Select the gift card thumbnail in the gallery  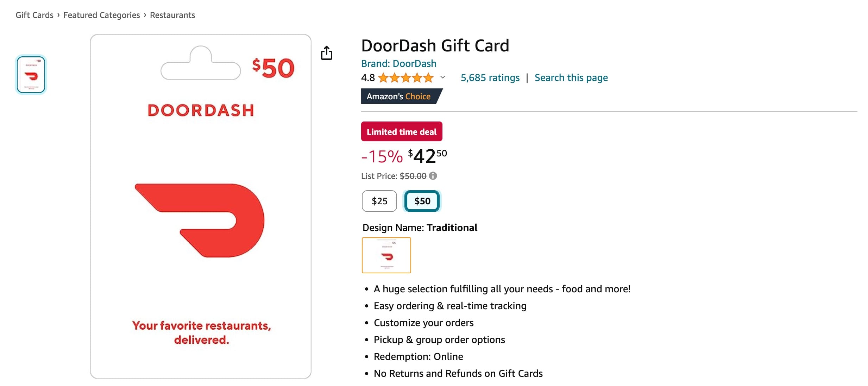[31, 75]
